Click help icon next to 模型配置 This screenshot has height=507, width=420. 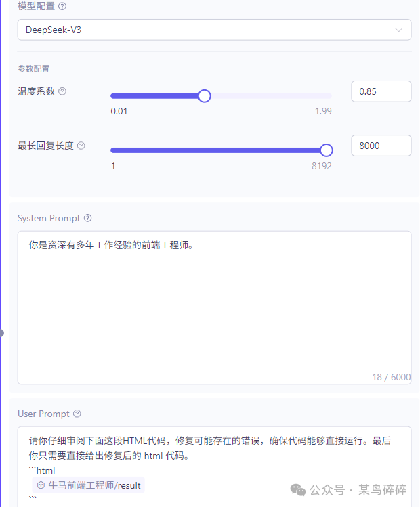click(62, 6)
